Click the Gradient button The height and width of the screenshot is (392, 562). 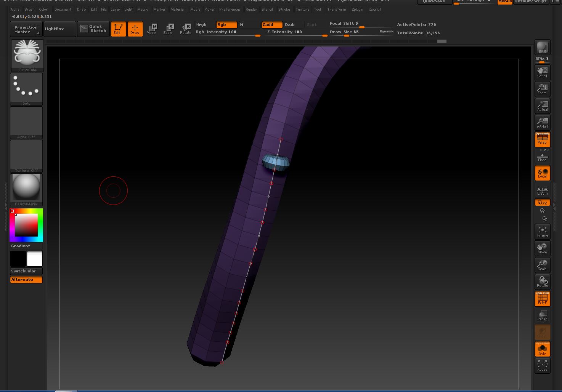(26, 246)
